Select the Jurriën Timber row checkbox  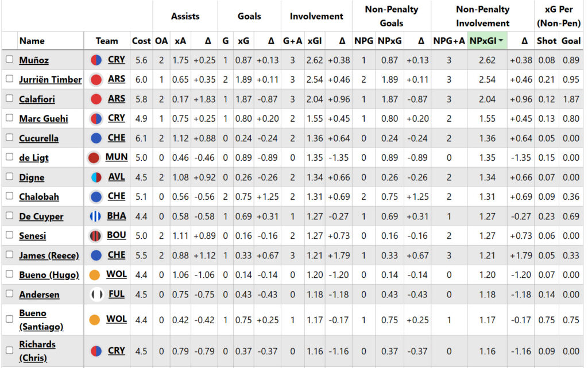click(9, 79)
